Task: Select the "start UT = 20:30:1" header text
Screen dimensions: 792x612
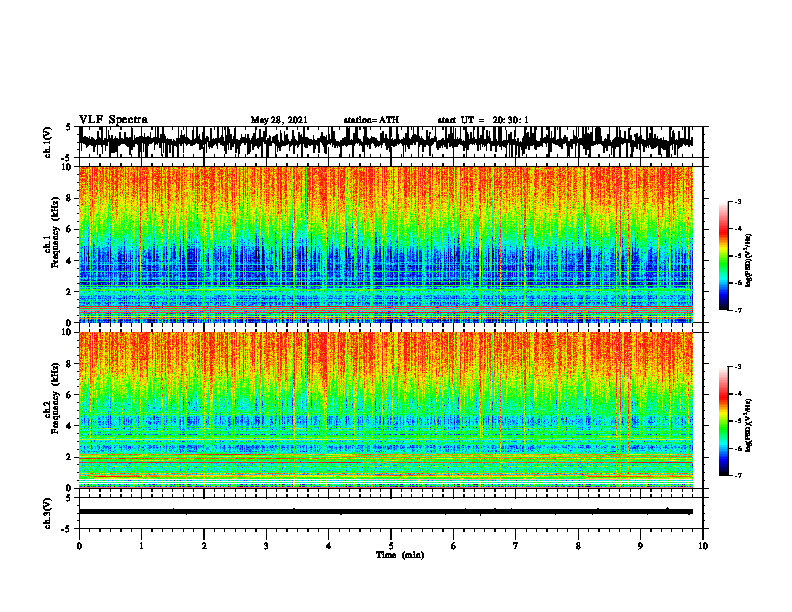Action: (483, 120)
